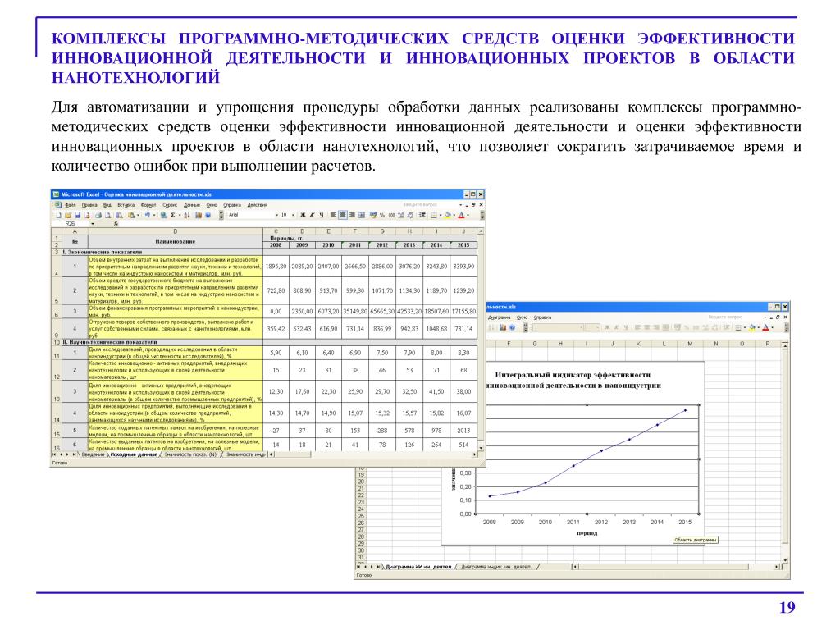Click the Save diskette icon
Screen dimensions: 840x630
point(78,215)
